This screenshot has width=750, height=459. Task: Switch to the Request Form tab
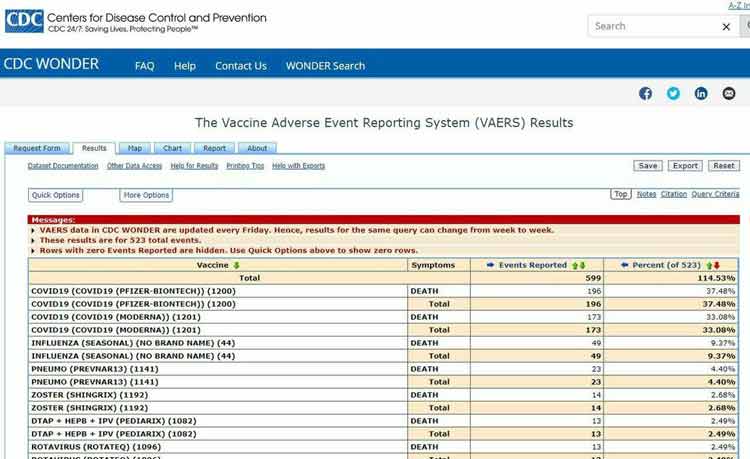(37, 148)
